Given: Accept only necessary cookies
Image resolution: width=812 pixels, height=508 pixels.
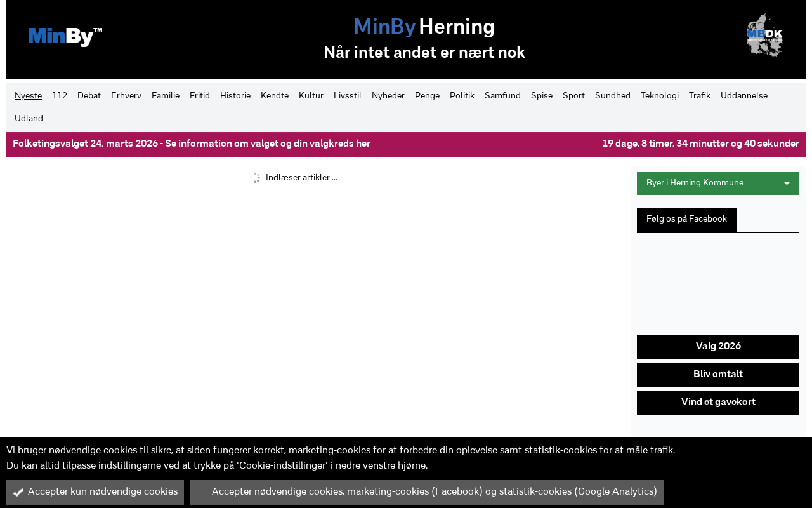Looking at the screenshot, I should tap(95, 492).
